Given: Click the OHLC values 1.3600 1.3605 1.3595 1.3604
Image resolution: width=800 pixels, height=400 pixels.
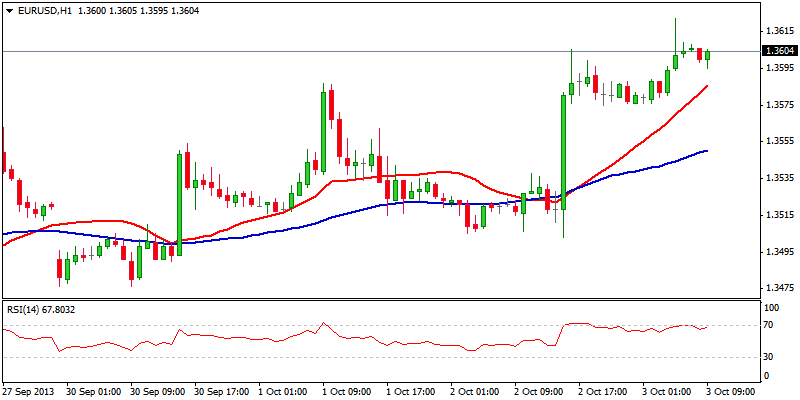Looking at the screenshot, I should [138, 11].
